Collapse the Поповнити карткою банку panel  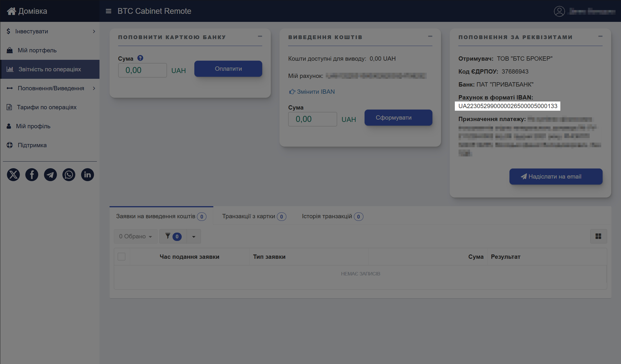pyautogui.click(x=260, y=37)
